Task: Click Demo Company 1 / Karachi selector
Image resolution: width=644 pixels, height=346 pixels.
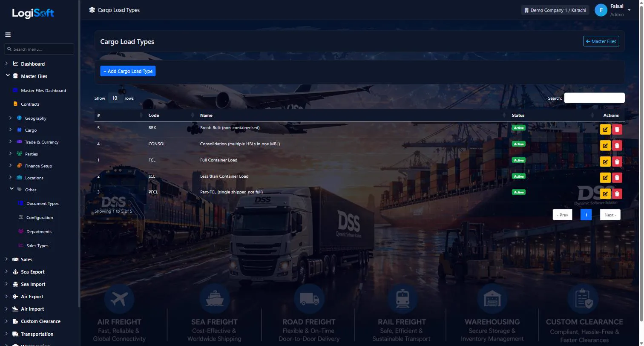Action: tap(555, 10)
